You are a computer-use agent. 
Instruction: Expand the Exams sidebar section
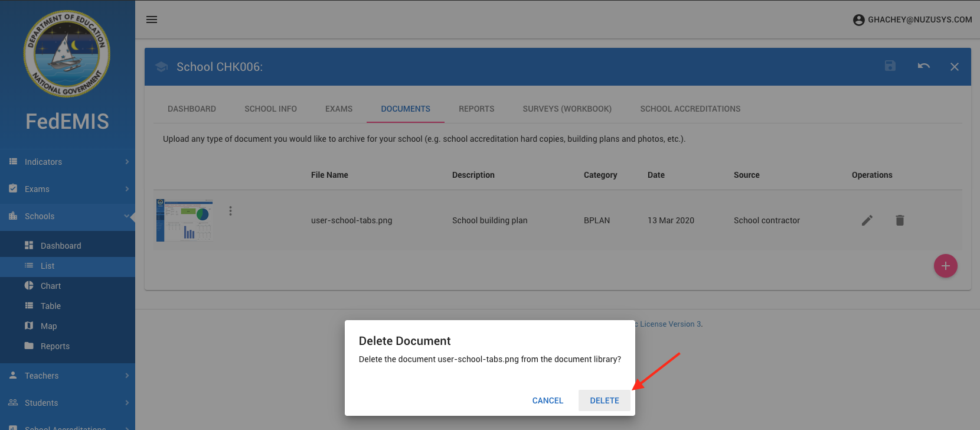pos(67,189)
